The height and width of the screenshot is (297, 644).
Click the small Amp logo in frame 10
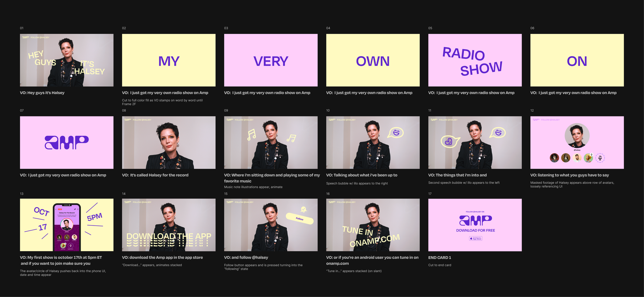(332, 120)
